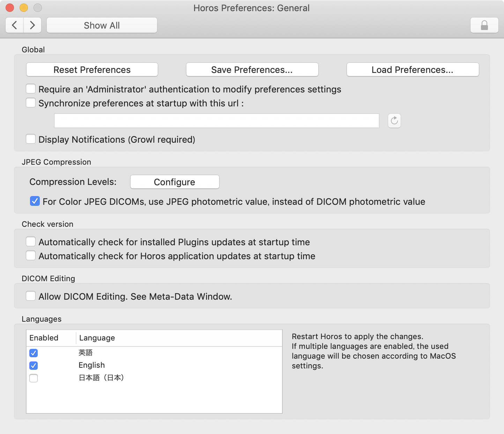The width and height of the screenshot is (504, 434).
Task: Select the 日本語（日本）row text
Action: (x=102, y=378)
